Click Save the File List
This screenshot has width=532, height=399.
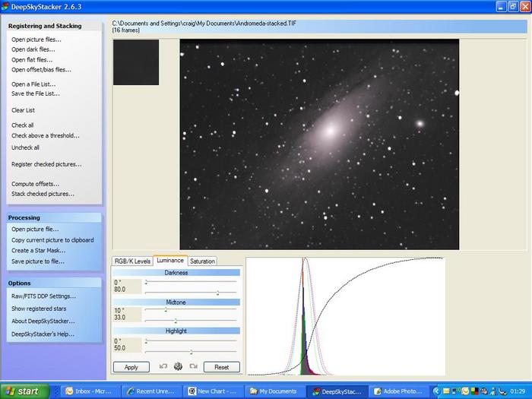click(x=36, y=93)
